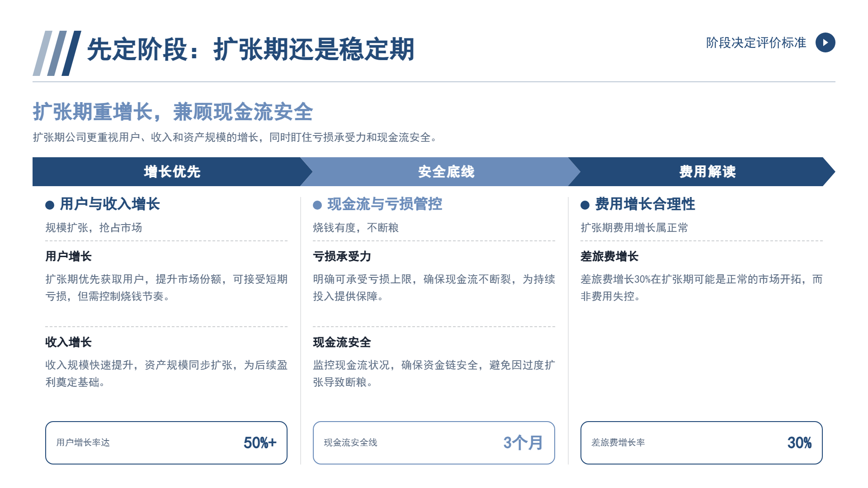The height and width of the screenshot is (488, 868).
Task: Click the diagonal stripes logo beside title
Action: [x=57, y=53]
